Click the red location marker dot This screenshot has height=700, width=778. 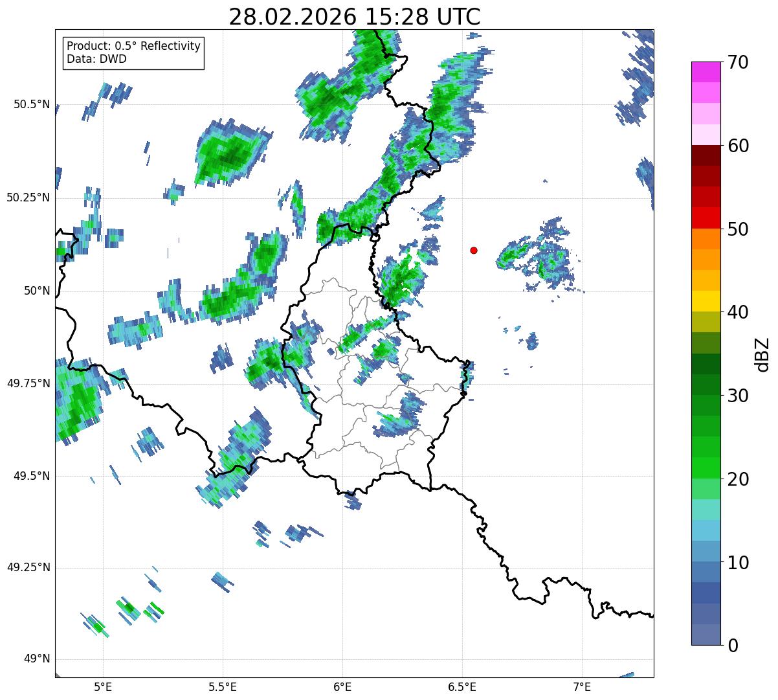pos(474,250)
